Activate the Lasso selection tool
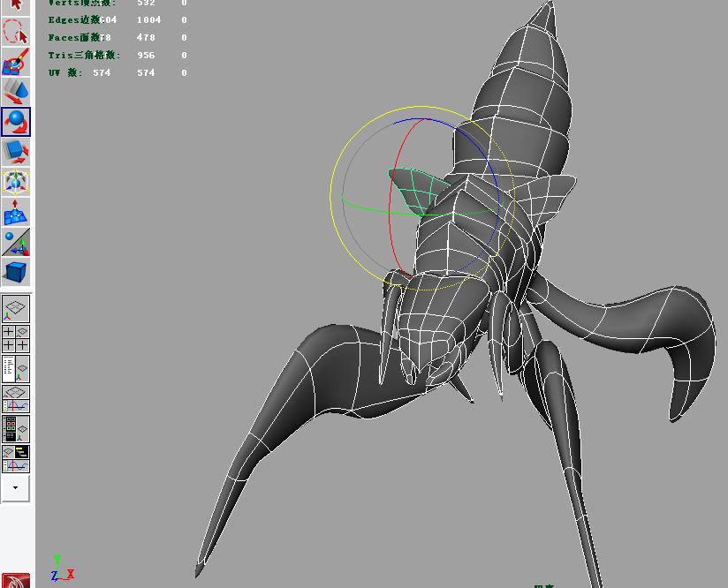 tap(16, 33)
